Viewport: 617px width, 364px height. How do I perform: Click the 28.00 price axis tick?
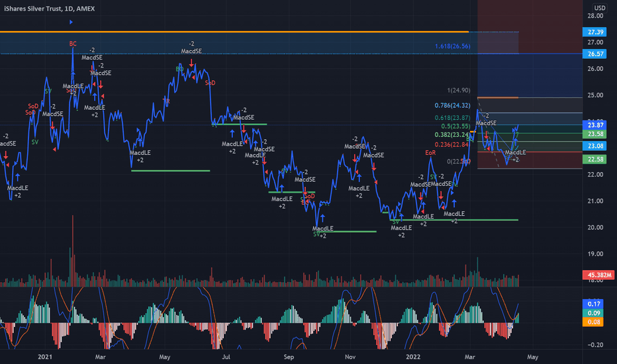[595, 16]
